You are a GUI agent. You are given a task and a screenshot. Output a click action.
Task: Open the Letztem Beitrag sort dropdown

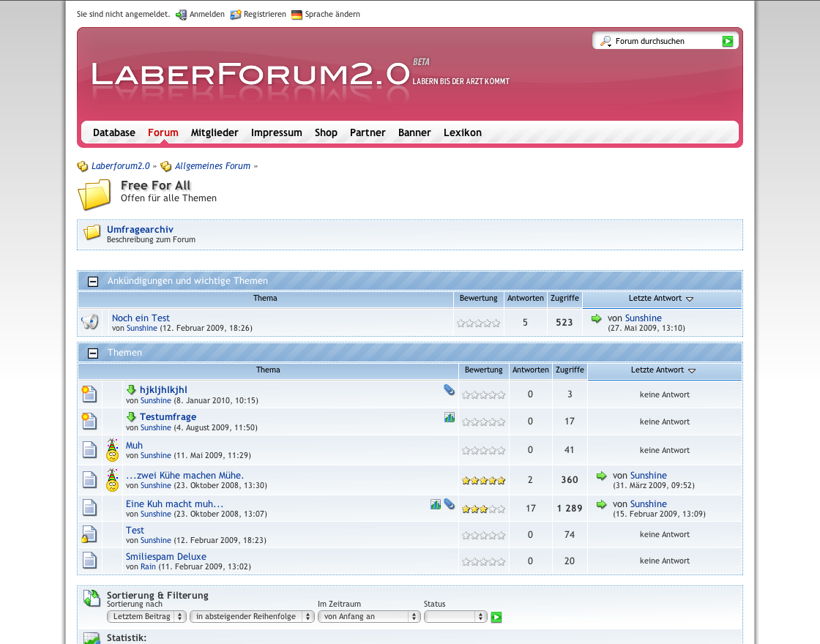[x=146, y=617]
